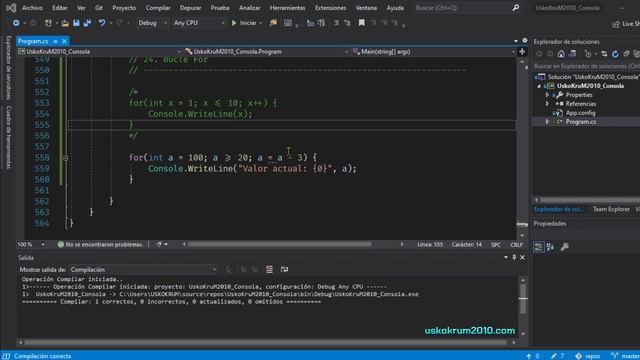Expand the Properties node

(547, 95)
